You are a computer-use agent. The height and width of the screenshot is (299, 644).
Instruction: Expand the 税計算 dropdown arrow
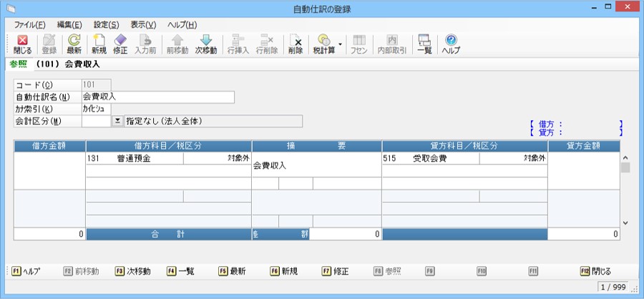click(341, 44)
